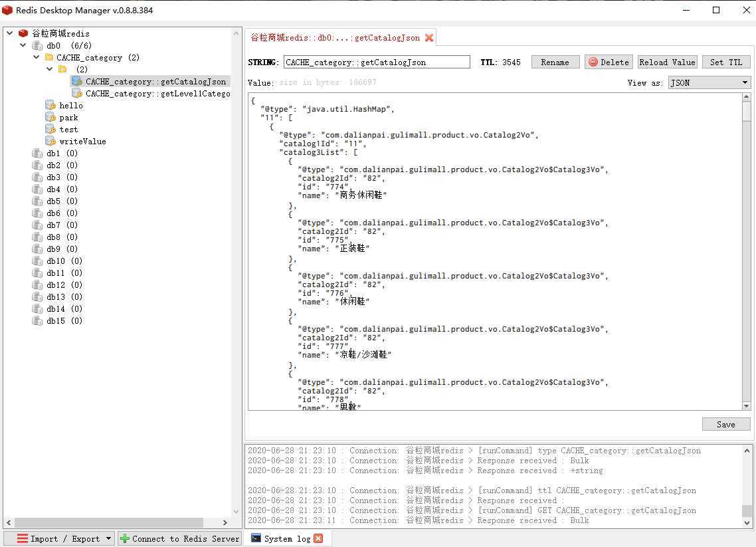The image size is (756, 547).
Task: Click the db7 database icon
Action: point(37,225)
